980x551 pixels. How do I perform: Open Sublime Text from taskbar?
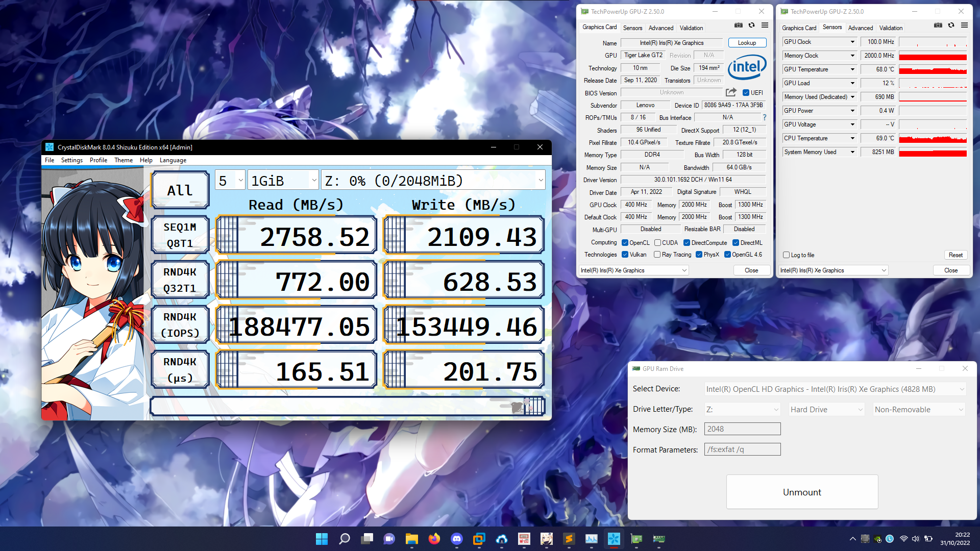569,539
